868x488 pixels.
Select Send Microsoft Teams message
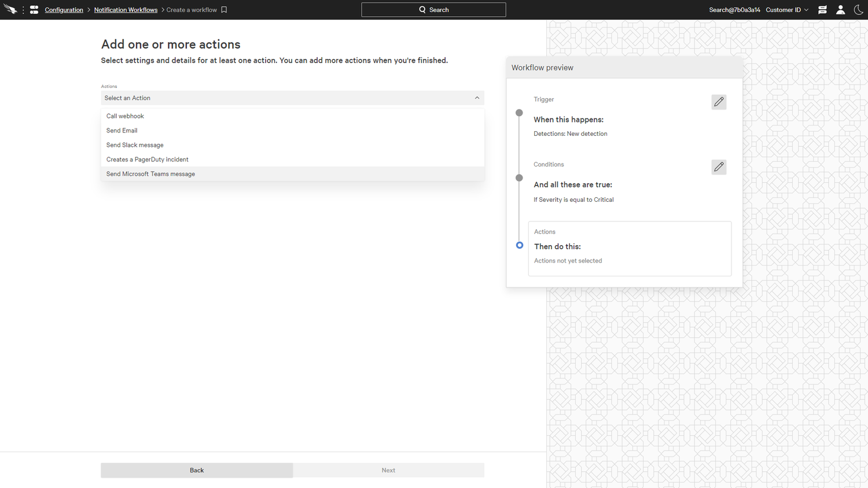coord(150,174)
